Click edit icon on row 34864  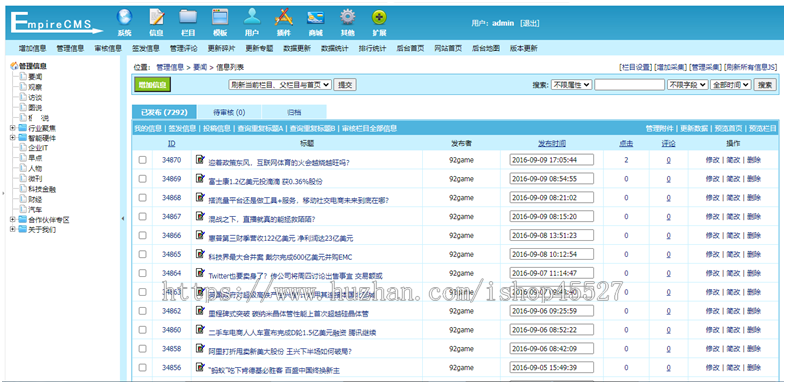[x=200, y=273]
